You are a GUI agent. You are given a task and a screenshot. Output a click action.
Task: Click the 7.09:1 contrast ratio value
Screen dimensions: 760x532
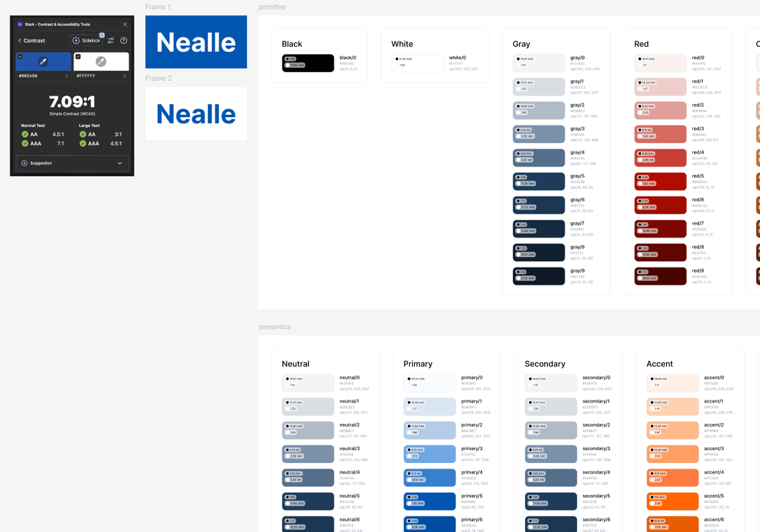tap(72, 102)
